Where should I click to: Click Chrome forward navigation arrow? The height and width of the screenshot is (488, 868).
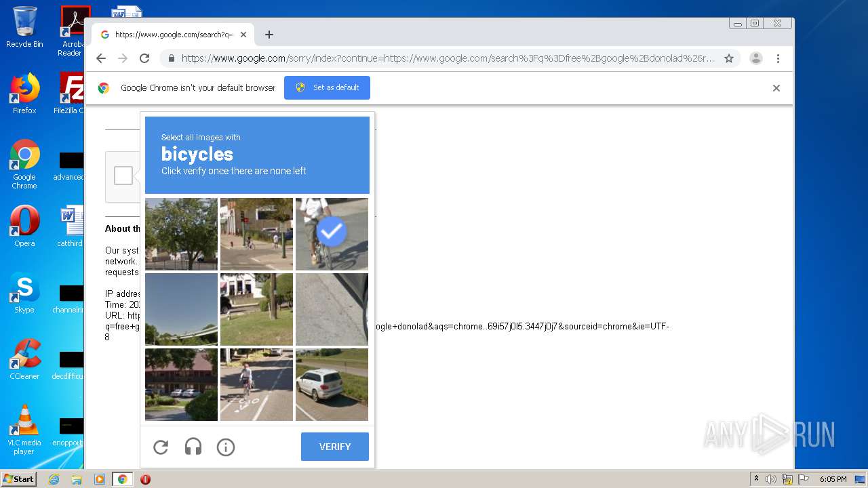pos(123,58)
